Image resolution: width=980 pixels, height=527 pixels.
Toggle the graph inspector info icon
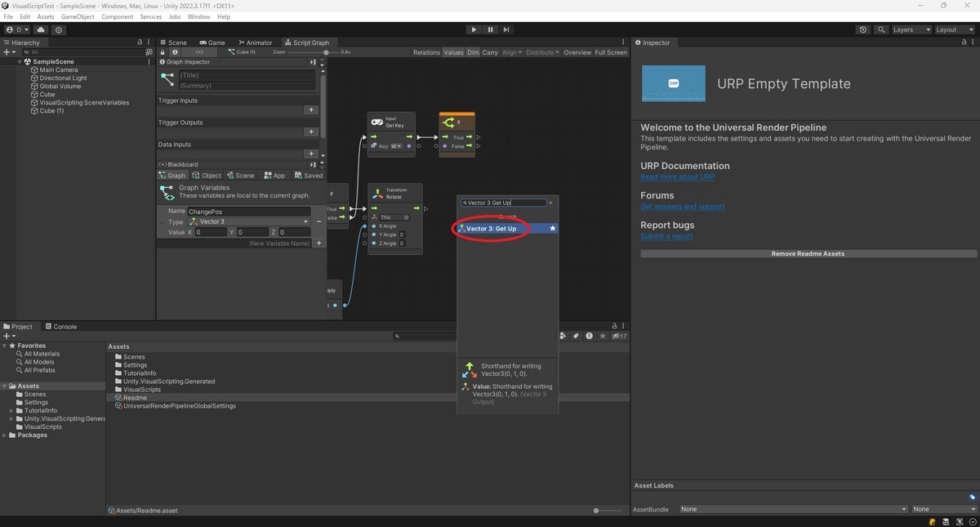[x=175, y=52]
